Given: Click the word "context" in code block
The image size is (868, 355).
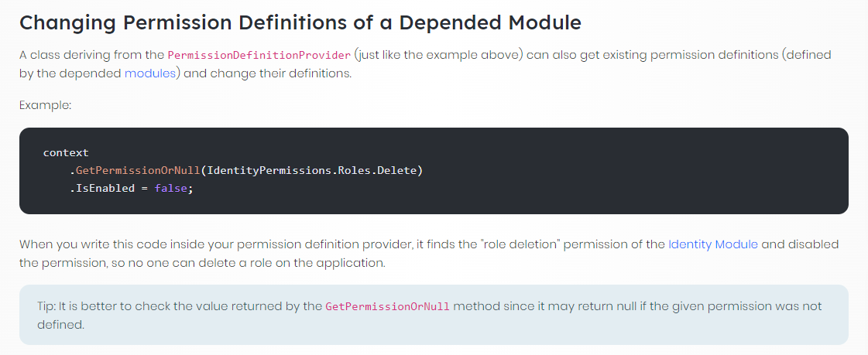Looking at the screenshot, I should pyautogui.click(x=66, y=153).
